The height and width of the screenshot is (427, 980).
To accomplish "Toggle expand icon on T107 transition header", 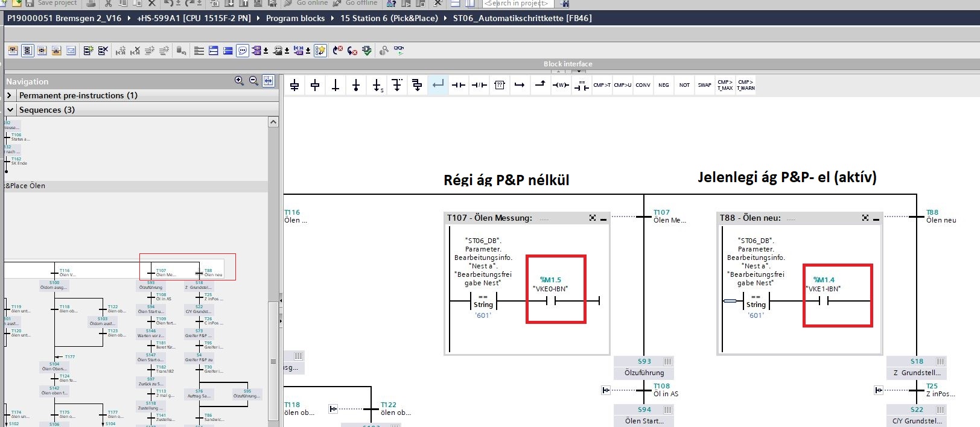I will click(593, 218).
